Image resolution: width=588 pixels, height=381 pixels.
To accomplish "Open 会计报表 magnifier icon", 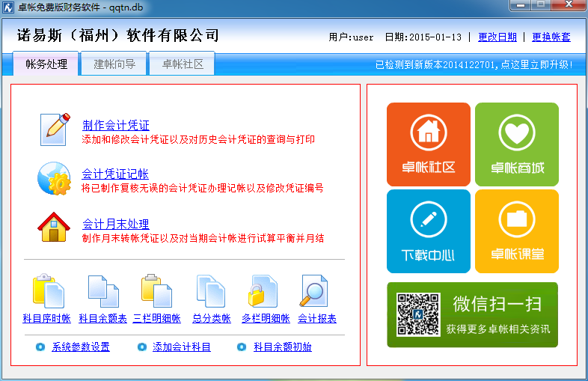I will pyautogui.click(x=316, y=290).
